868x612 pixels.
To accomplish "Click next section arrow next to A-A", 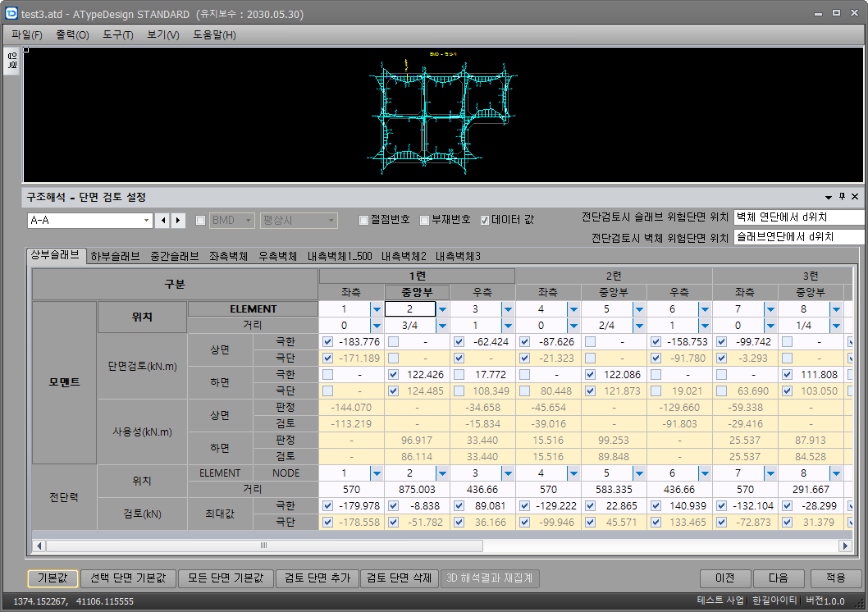I will [178, 220].
